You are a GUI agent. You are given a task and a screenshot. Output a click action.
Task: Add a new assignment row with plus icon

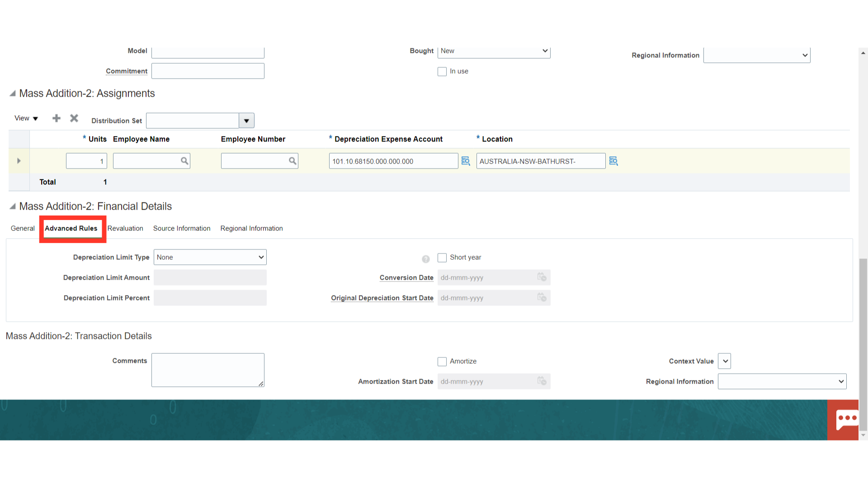click(x=57, y=118)
